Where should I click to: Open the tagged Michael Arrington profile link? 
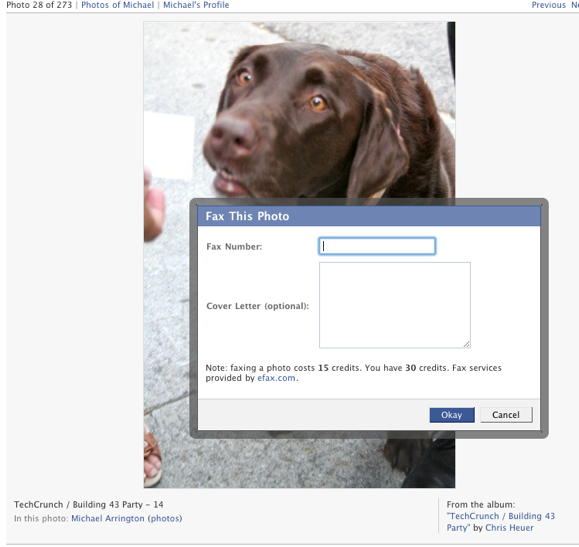pyautogui.click(x=108, y=519)
